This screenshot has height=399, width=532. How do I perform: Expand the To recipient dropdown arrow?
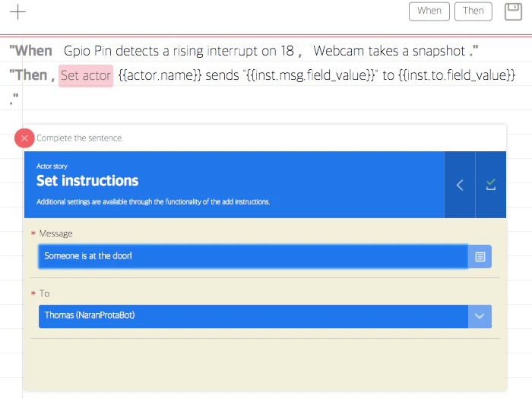[480, 316]
